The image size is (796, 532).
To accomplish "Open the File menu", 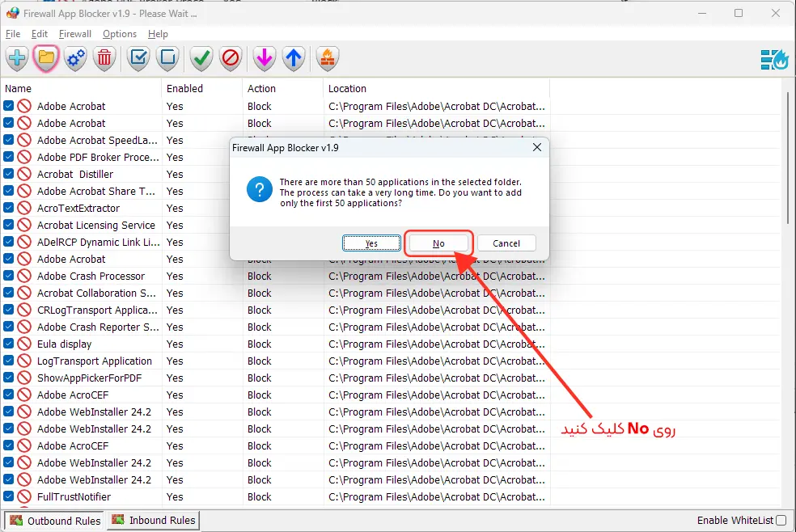I will coord(13,34).
